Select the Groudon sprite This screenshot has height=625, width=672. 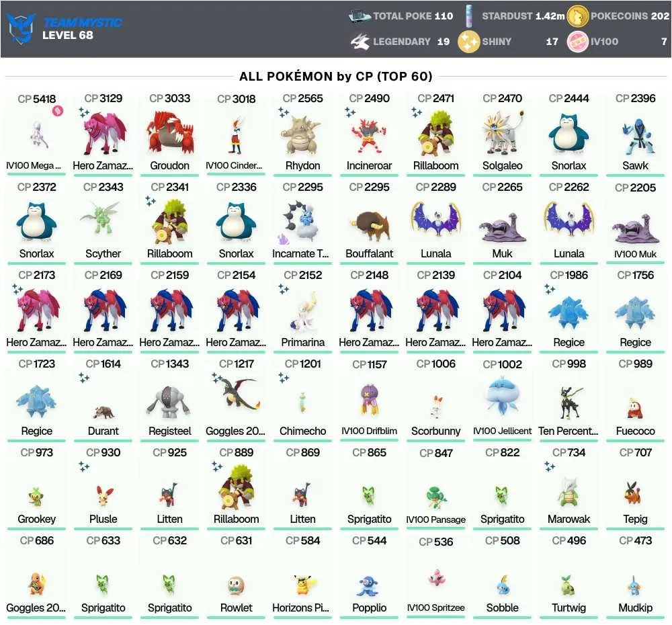tap(170, 133)
